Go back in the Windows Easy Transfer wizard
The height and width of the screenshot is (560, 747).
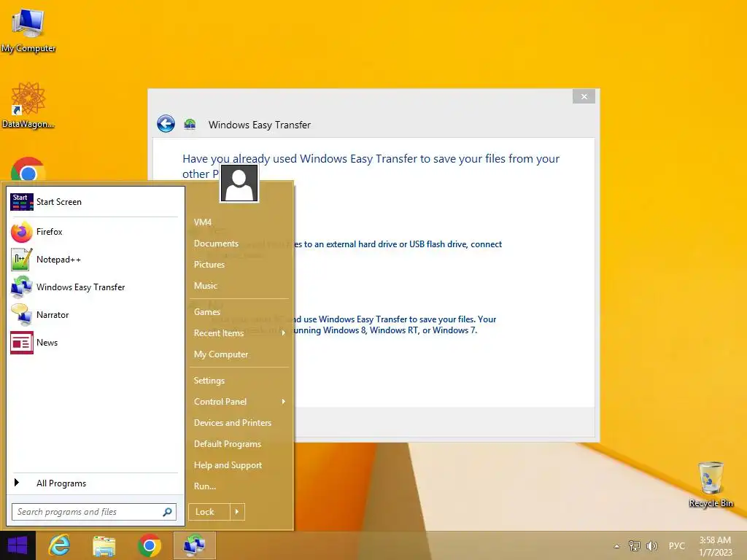click(166, 124)
